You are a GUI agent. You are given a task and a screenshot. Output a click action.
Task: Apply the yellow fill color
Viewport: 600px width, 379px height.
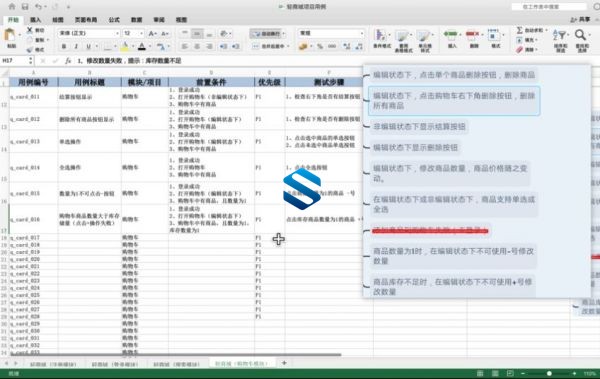(124, 47)
